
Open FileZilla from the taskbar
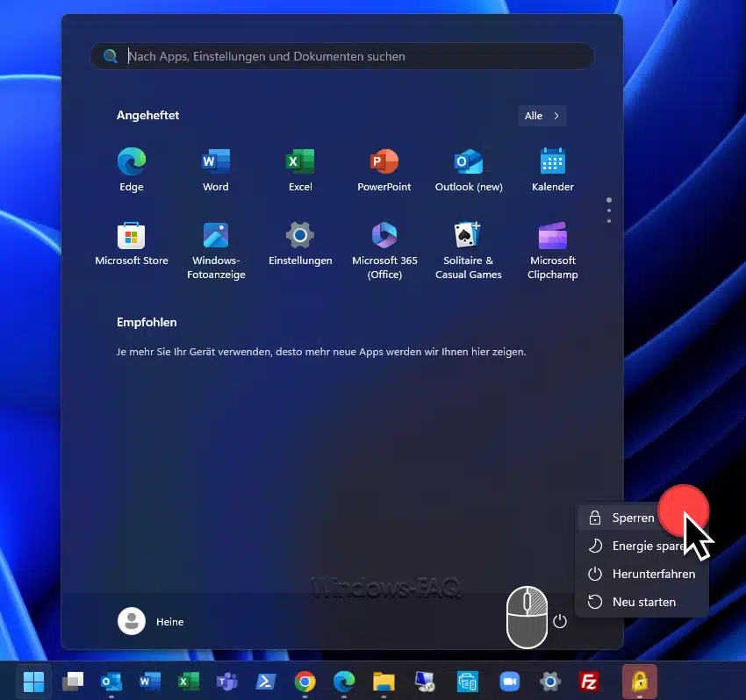point(589,682)
